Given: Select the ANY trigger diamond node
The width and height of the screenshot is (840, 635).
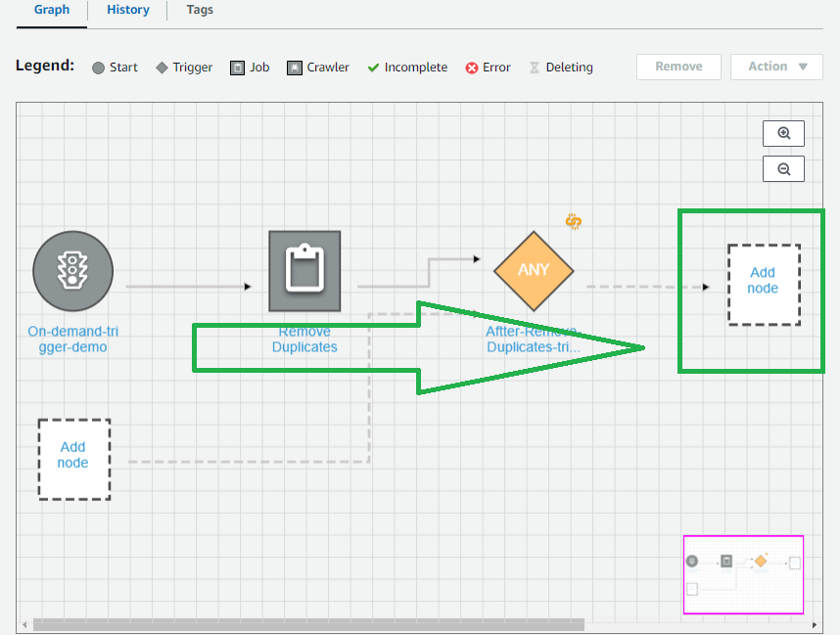Looking at the screenshot, I should [534, 271].
